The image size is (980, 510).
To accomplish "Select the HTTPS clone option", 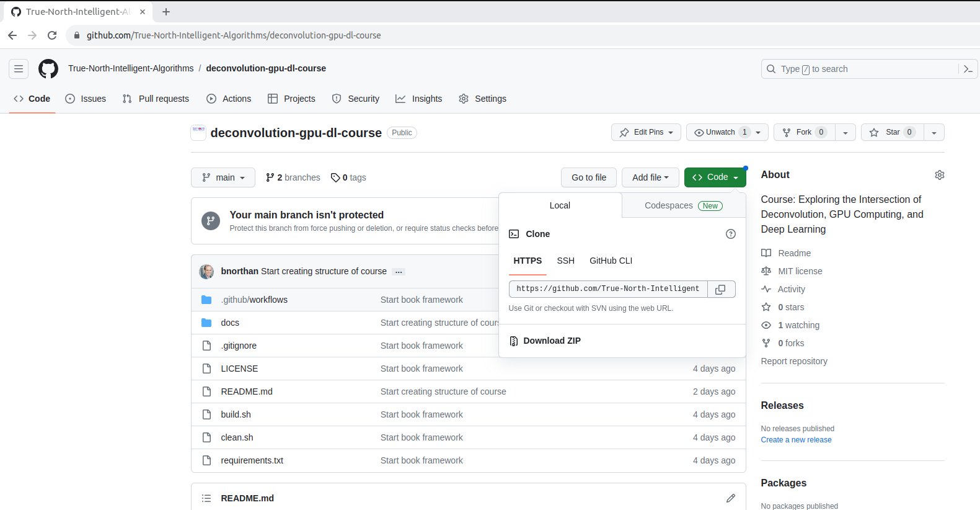I will click(528, 261).
